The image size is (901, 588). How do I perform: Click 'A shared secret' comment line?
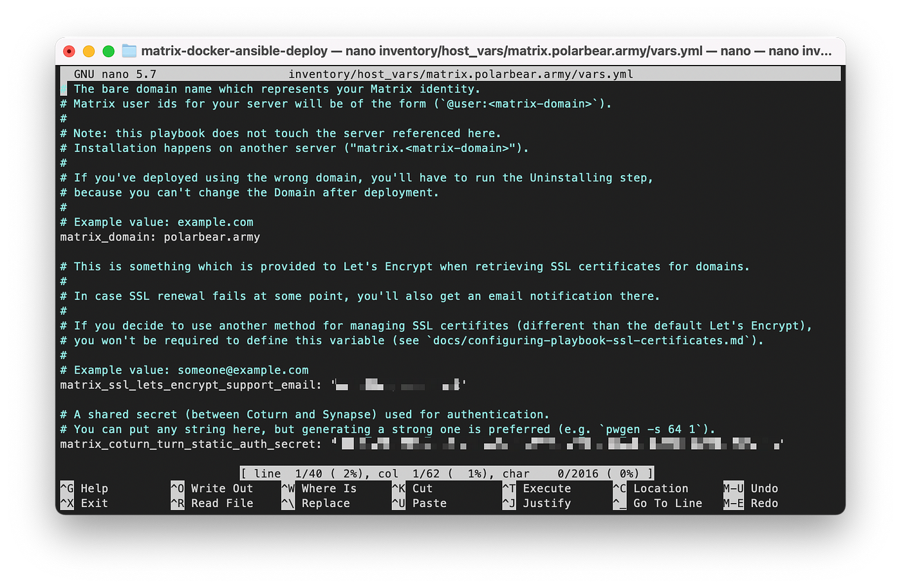click(x=305, y=414)
